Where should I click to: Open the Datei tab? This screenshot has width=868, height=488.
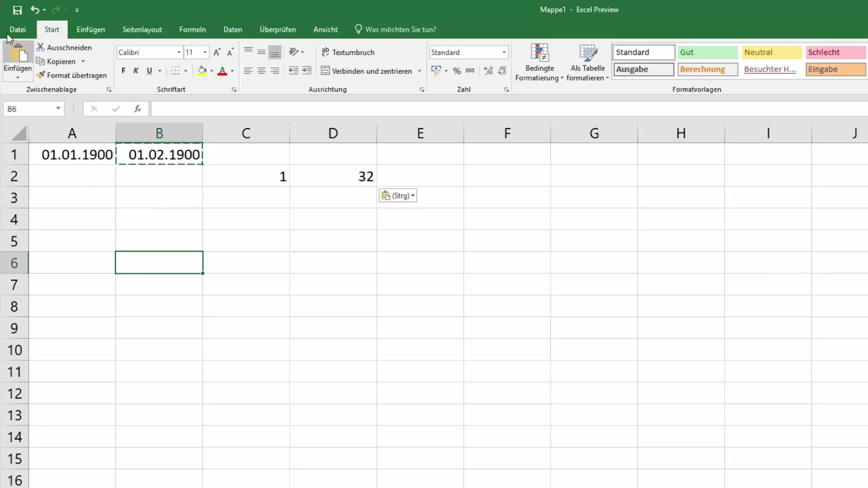[18, 29]
